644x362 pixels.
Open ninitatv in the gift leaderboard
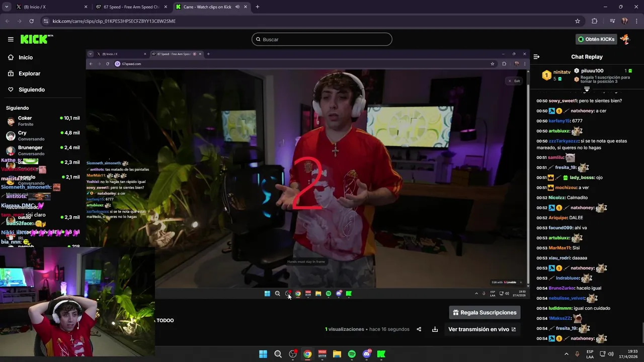coord(562,72)
